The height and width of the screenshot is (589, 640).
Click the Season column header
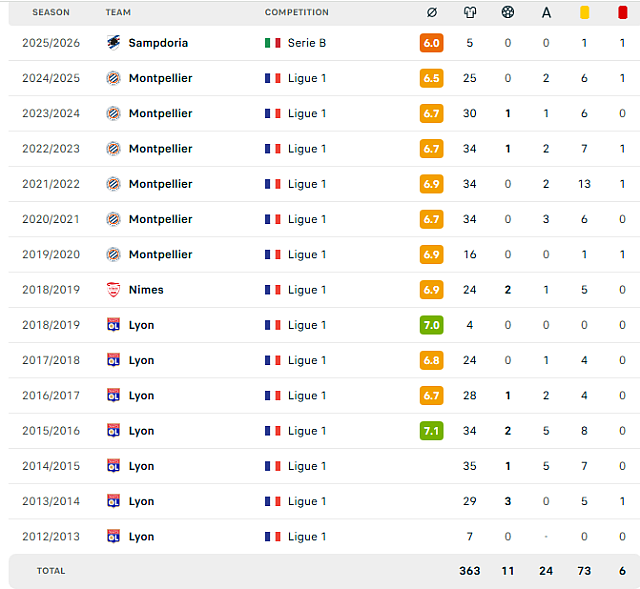(51, 13)
